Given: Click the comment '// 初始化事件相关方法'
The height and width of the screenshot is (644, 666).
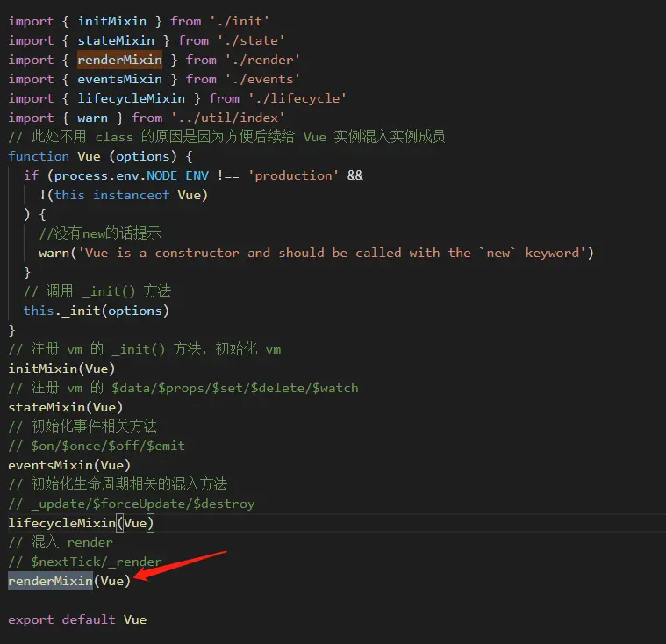Looking at the screenshot, I should click(82, 426).
